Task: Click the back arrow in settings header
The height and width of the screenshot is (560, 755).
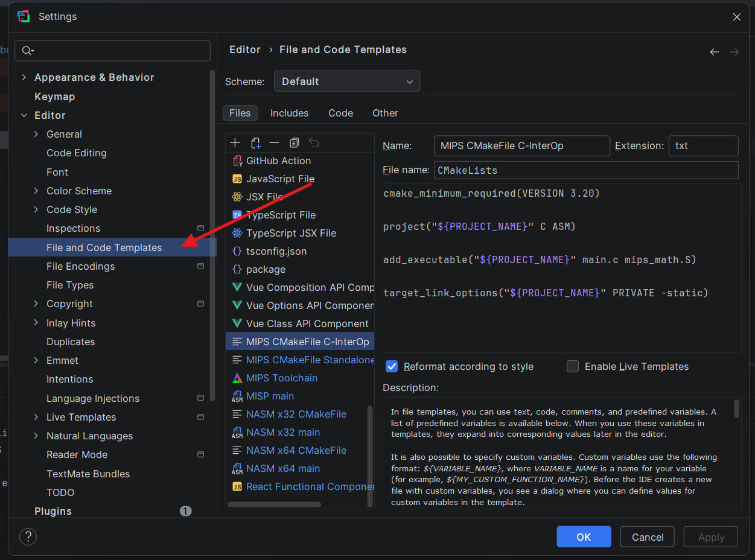Action: coord(715,52)
